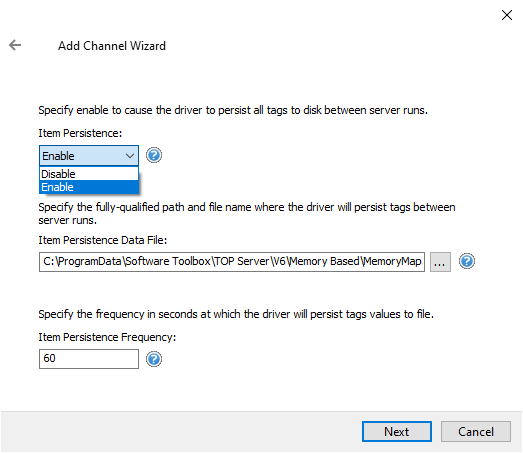
Task: Click the Item Persistence Frequency field showing 60
Action: click(x=89, y=359)
